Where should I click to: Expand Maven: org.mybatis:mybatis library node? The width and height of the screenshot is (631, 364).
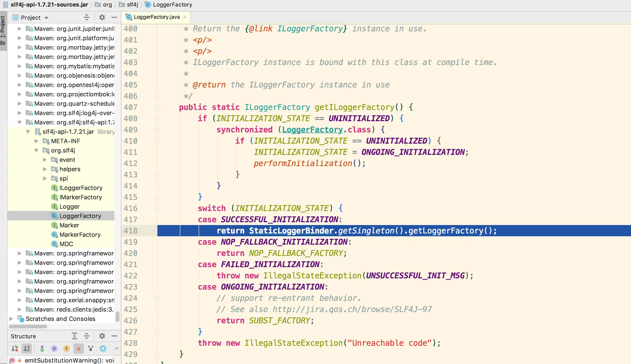(x=19, y=66)
